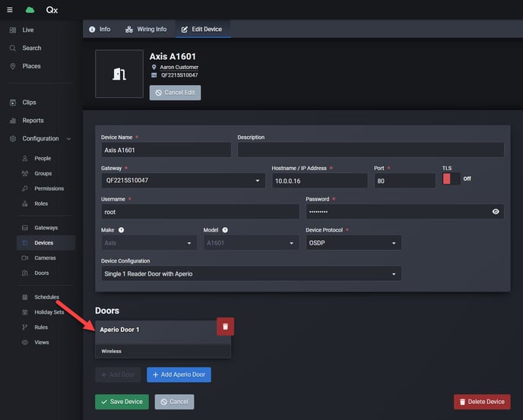Click the Permissions key icon
The width and height of the screenshot is (523, 420).
point(25,188)
